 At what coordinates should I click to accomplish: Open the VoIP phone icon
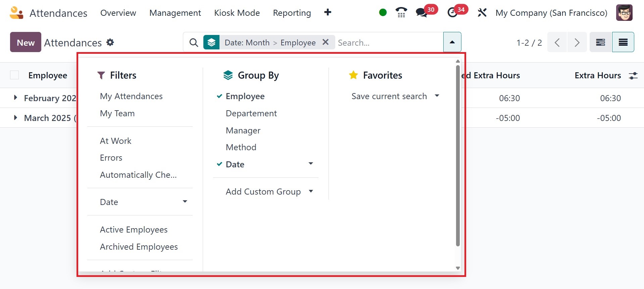[401, 13]
